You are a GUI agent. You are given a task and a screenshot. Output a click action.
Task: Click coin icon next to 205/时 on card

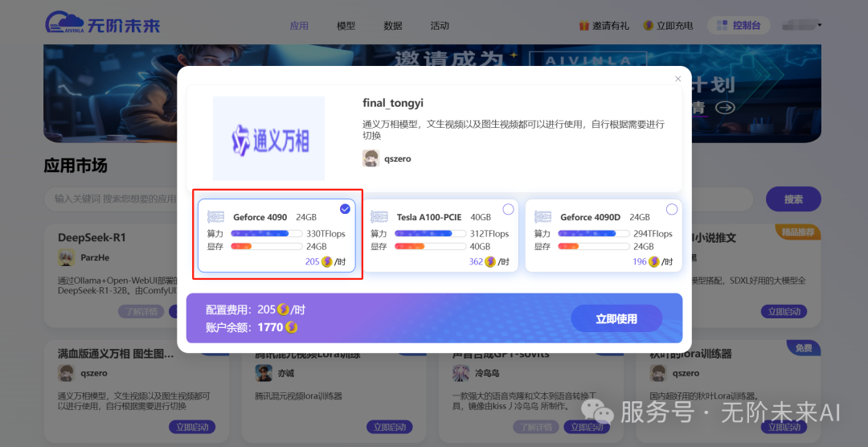[x=326, y=261]
